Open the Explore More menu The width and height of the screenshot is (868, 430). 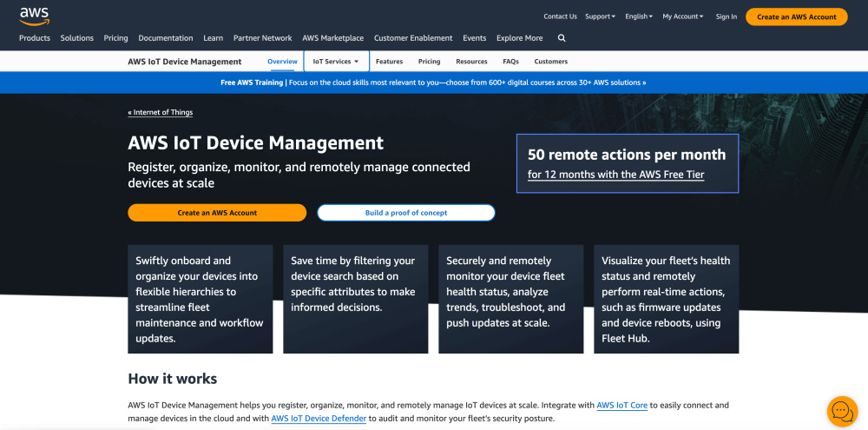(519, 38)
